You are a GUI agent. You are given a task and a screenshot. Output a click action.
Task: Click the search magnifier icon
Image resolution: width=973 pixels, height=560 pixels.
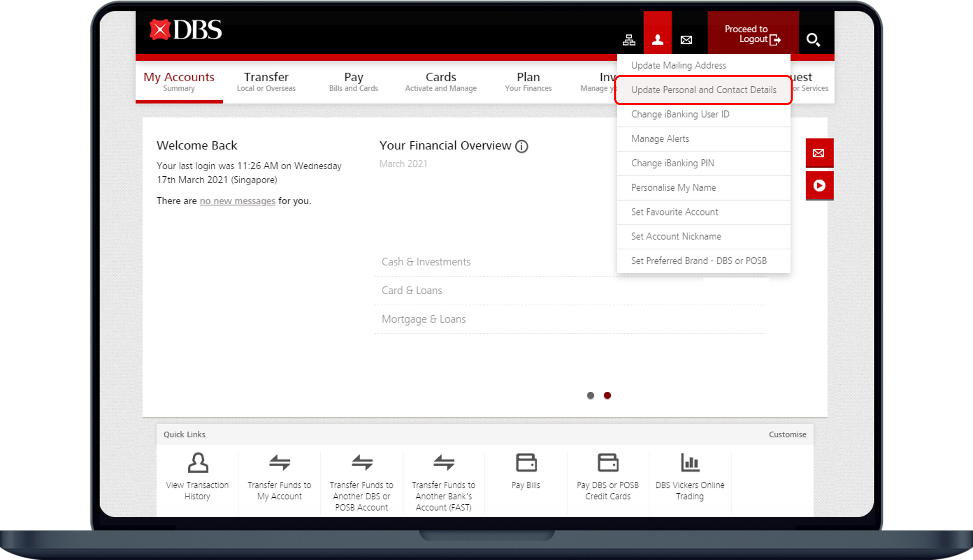click(x=813, y=39)
